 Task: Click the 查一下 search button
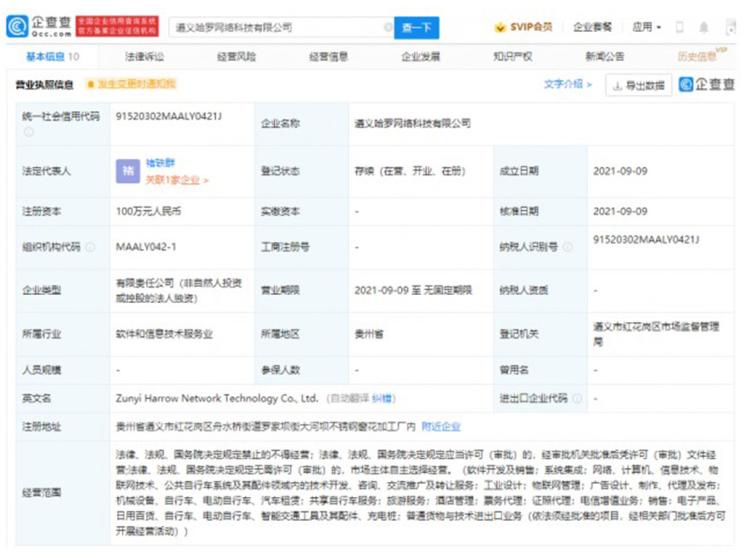click(416, 28)
